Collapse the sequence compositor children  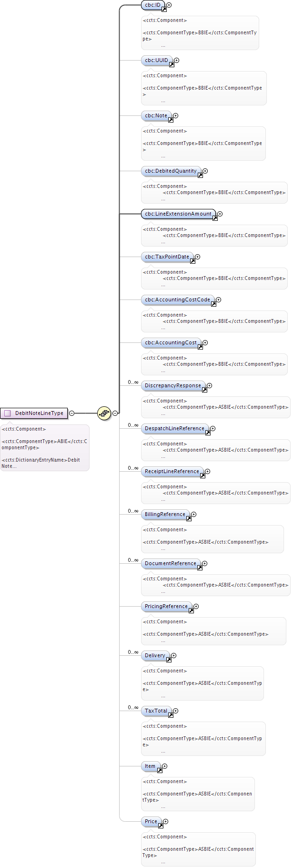click(115, 413)
